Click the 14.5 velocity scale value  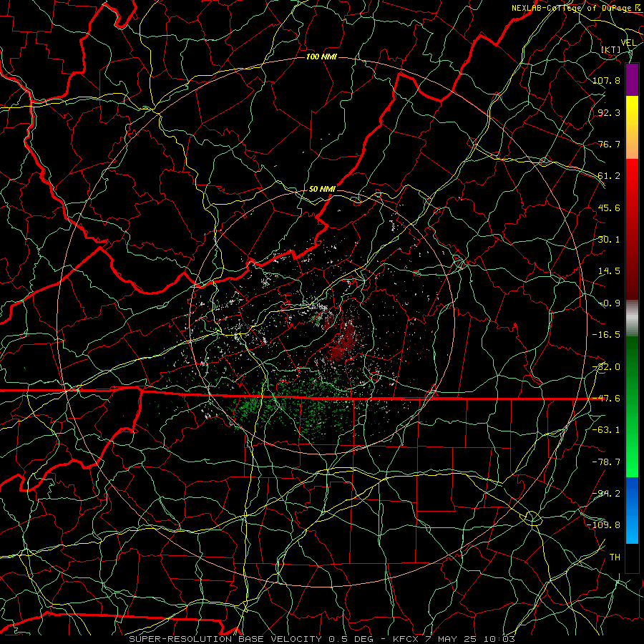(609, 271)
